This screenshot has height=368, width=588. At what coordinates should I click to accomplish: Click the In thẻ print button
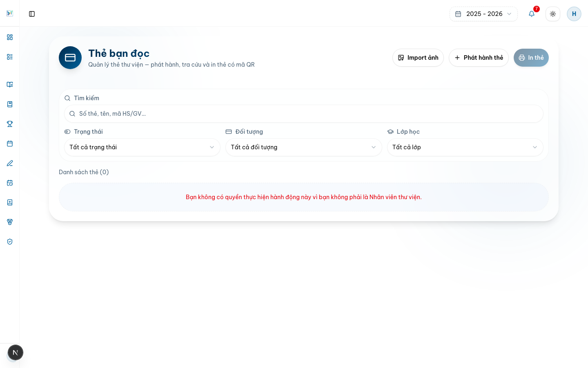coord(531,58)
